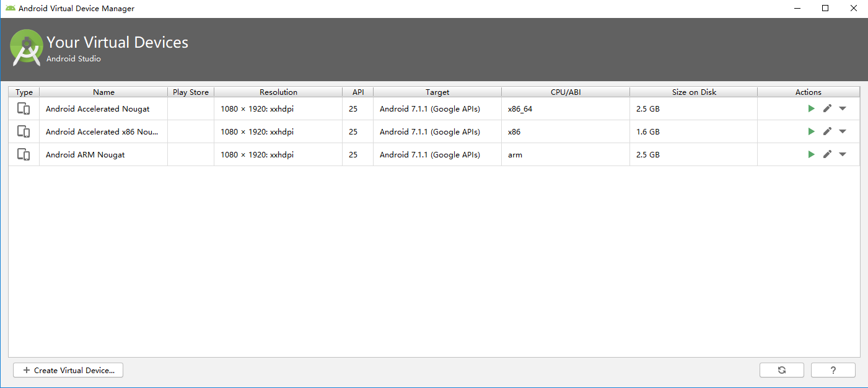Select the Android ARM Nougat name

pyautogui.click(x=85, y=154)
